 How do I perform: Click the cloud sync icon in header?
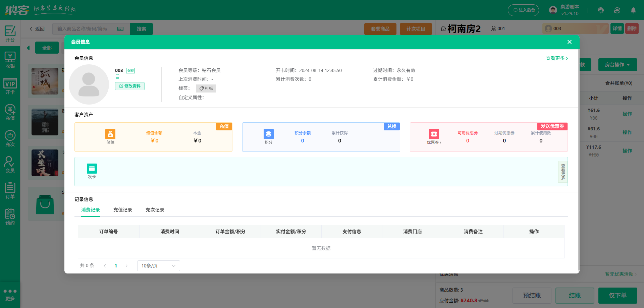tap(617, 10)
